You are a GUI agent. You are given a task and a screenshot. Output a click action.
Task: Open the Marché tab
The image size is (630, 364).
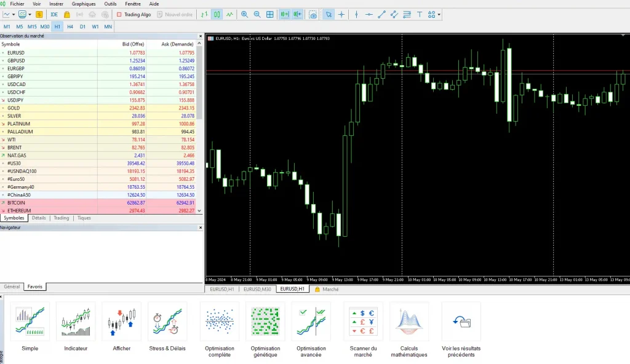click(x=327, y=289)
